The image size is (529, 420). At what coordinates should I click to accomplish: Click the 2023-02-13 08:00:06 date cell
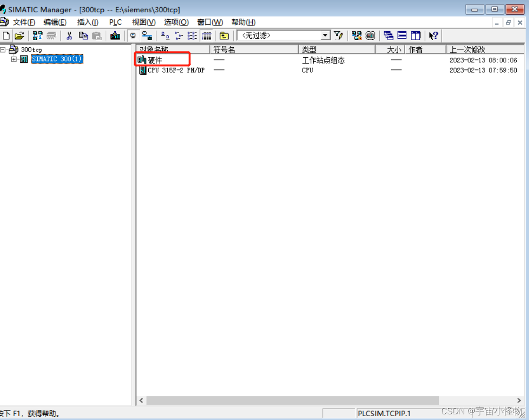[483, 60]
